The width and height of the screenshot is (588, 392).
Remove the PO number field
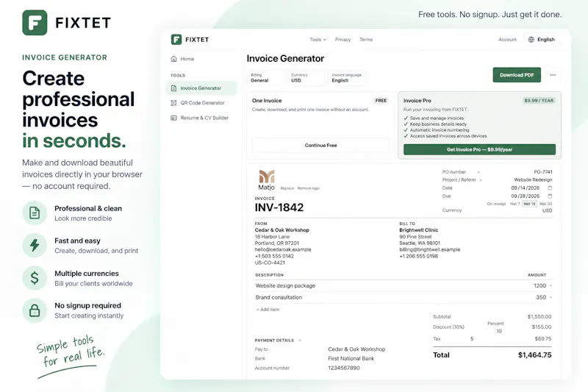[478, 172]
